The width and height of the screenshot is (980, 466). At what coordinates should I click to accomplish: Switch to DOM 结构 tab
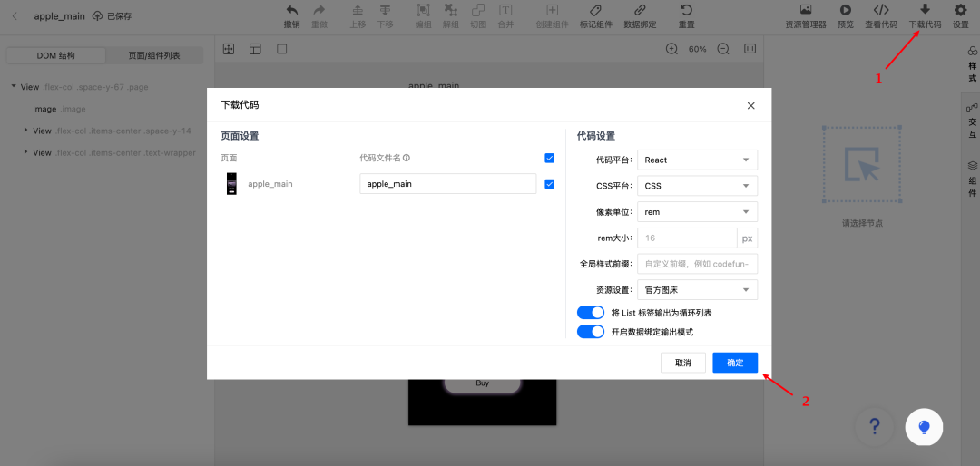pos(55,55)
